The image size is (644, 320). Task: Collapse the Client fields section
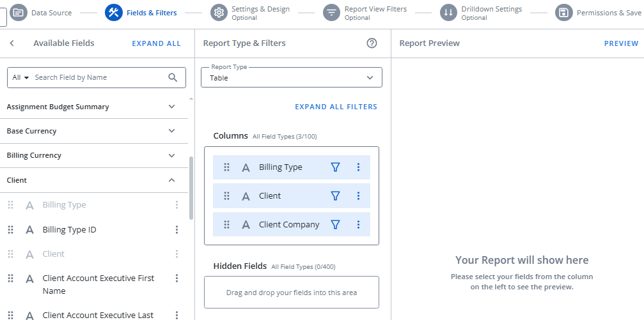tap(171, 180)
